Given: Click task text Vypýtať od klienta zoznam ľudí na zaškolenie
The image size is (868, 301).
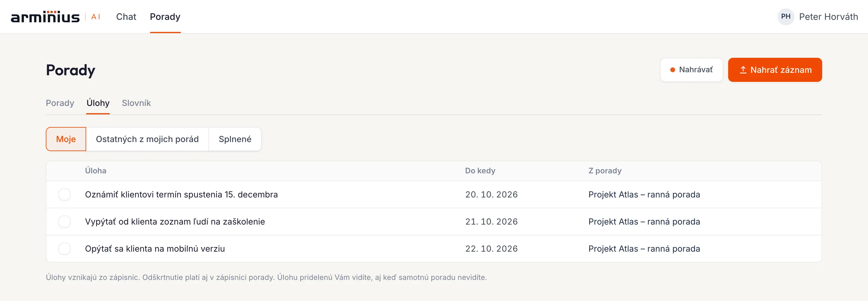Looking at the screenshot, I should 175,222.
